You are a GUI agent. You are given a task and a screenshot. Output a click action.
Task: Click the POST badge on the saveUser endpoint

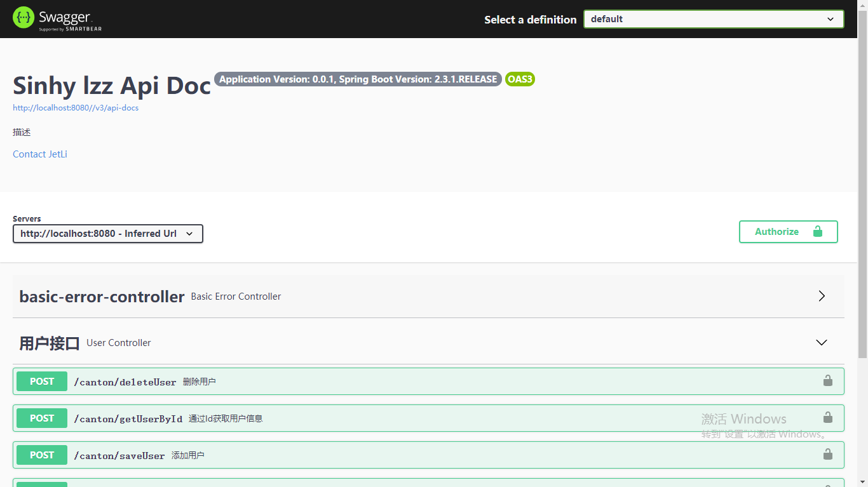(41, 455)
